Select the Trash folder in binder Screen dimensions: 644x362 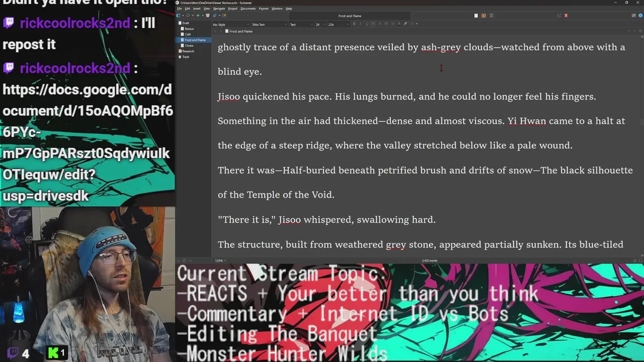point(186,56)
